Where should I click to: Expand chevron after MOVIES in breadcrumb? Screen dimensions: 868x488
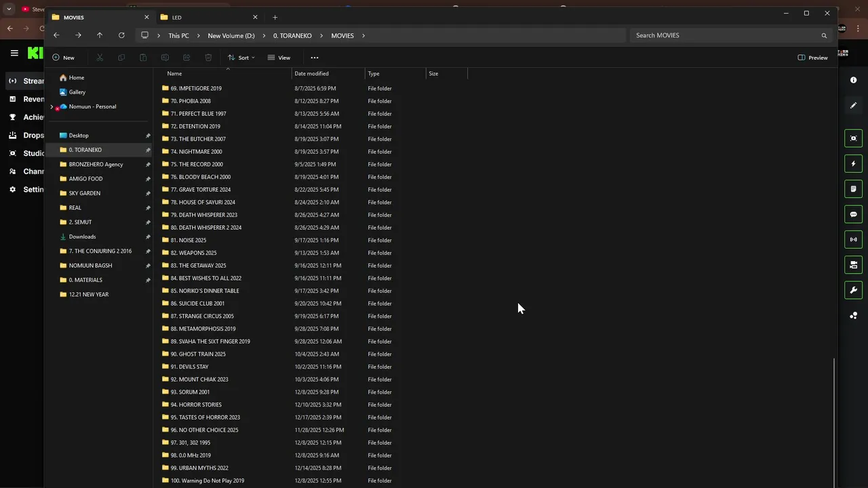tap(363, 35)
